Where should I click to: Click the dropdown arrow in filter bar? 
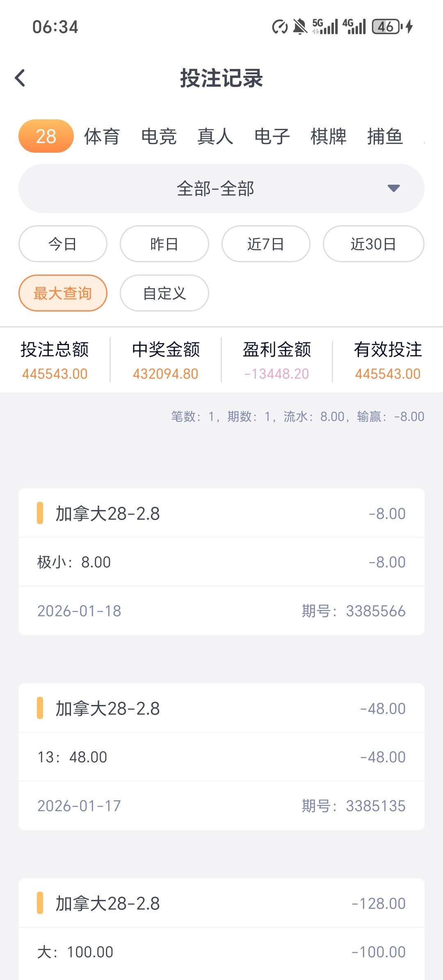(393, 188)
